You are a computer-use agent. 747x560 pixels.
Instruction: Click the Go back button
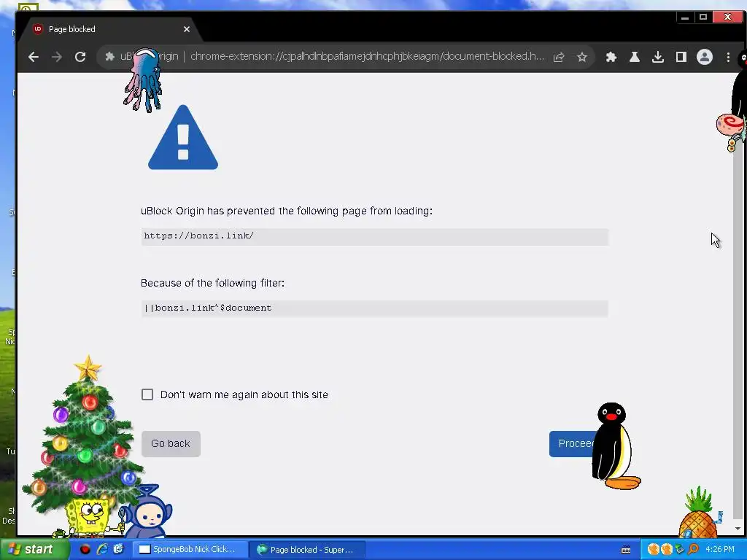(x=171, y=444)
